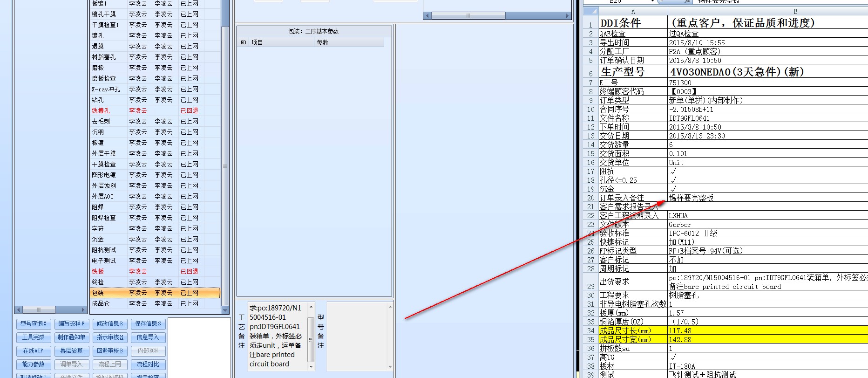This screenshot has height=378, width=868.
Task: Click the 项目 column header
Action: click(x=282, y=42)
